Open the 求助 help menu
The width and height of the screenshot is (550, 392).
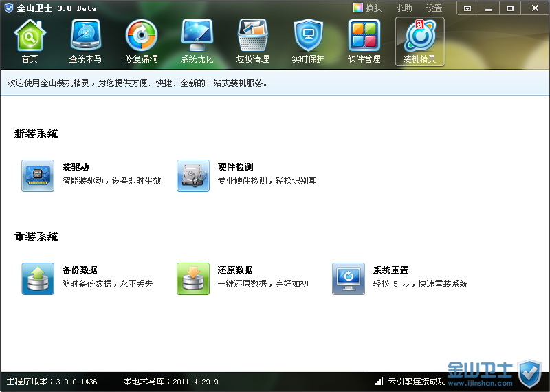404,8
